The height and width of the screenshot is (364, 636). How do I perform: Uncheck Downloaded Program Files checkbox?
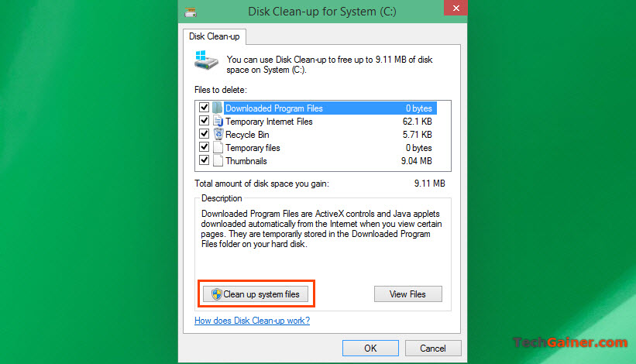point(204,108)
